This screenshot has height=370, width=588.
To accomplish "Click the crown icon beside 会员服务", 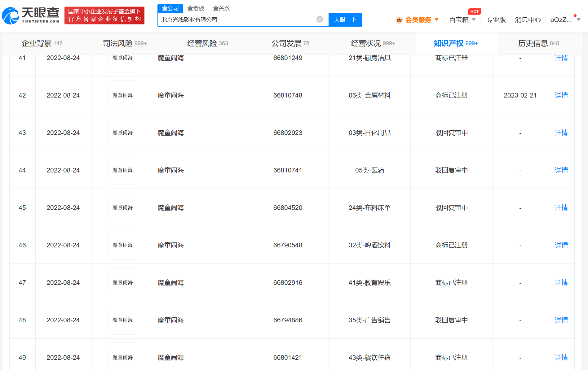I will [399, 20].
